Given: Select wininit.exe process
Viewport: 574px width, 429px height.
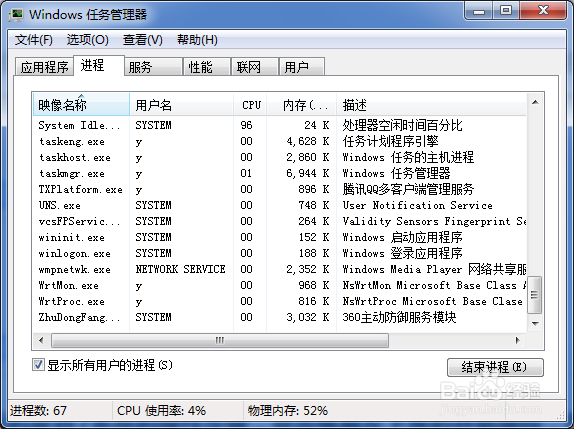Looking at the screenshot, I should pos(280,237).
